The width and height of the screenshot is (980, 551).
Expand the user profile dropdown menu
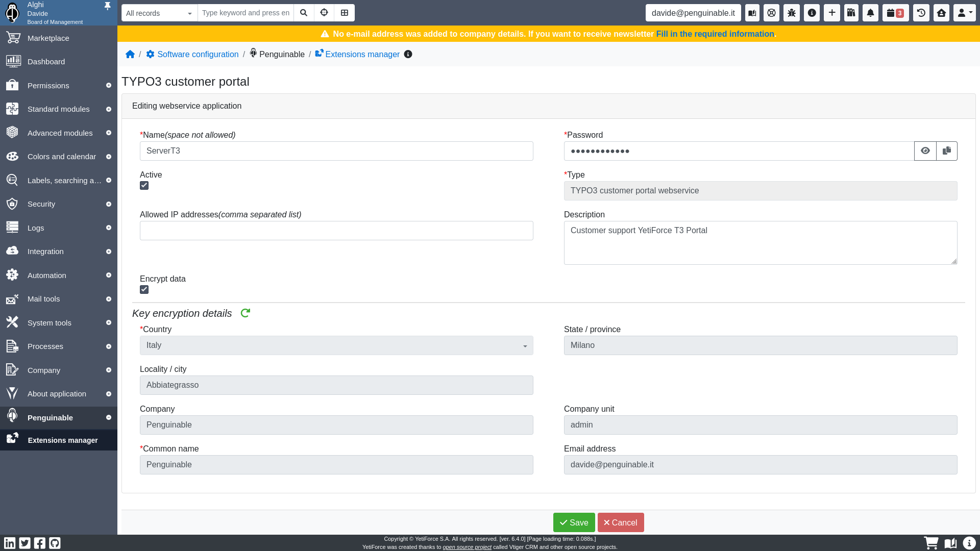[964, 13]
